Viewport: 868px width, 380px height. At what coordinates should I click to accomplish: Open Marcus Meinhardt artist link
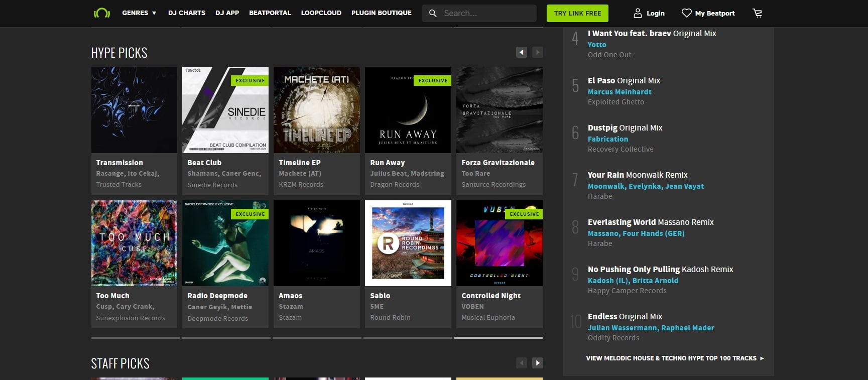tap(619, 92)
